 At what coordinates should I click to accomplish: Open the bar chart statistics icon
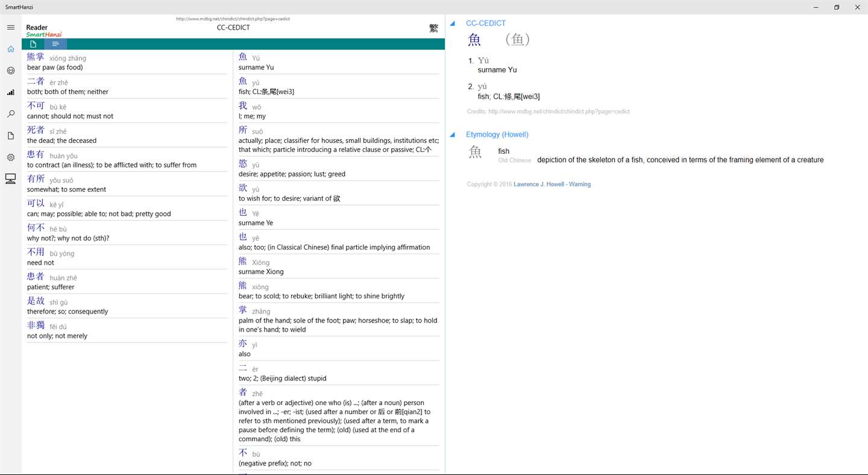click(10, 92)
